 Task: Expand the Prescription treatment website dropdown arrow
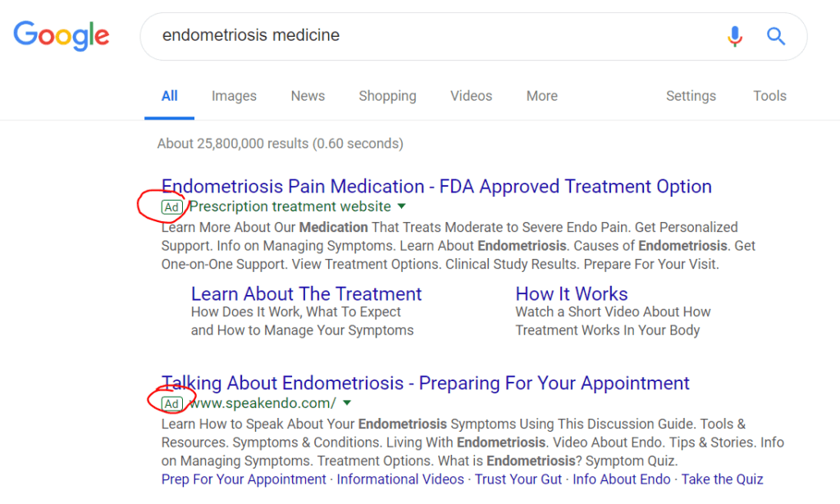coord(401,207)
